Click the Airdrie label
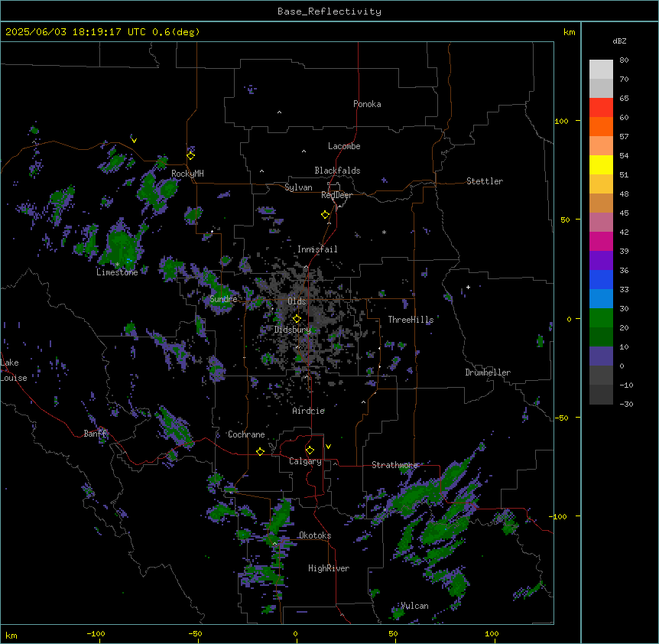Screen dimensions: 659x644 [x=309, y=411]
